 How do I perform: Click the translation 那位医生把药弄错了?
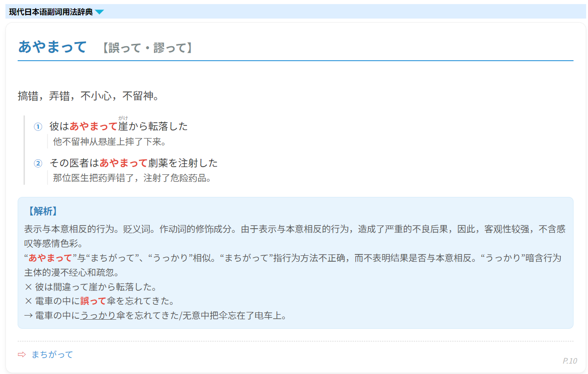pyautogui.click(x=132, y=178)
